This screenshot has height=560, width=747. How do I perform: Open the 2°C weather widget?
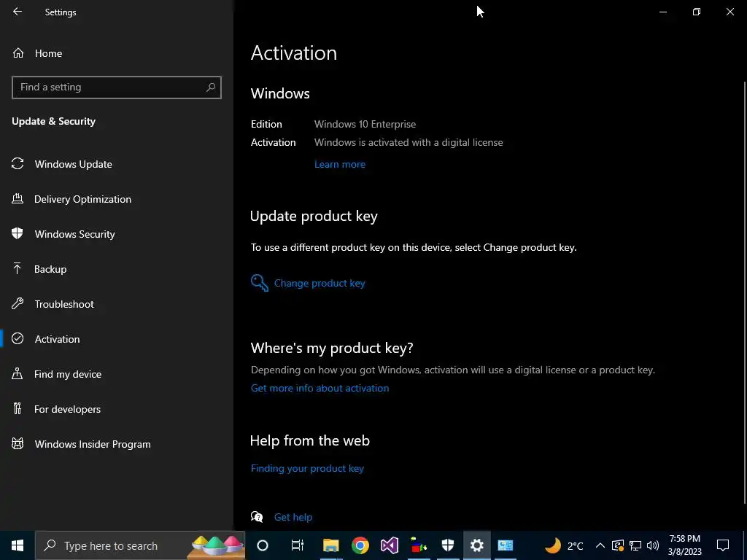564,545
